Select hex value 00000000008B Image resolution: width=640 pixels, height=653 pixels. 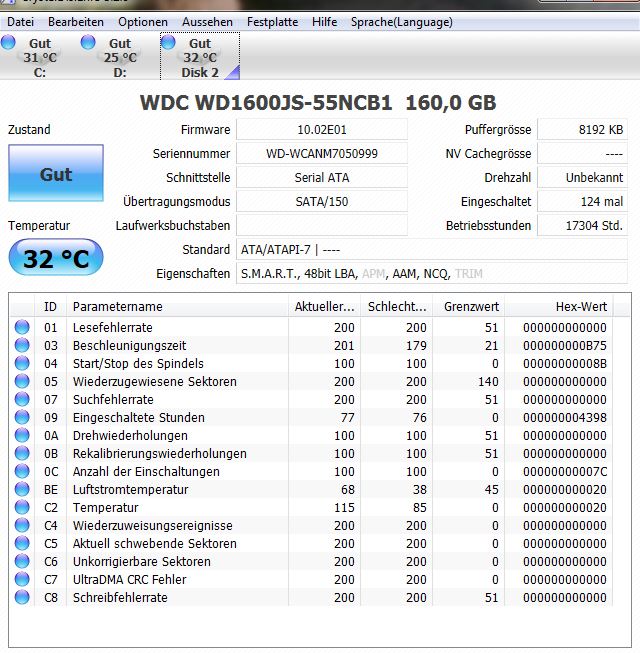(565, 363)
